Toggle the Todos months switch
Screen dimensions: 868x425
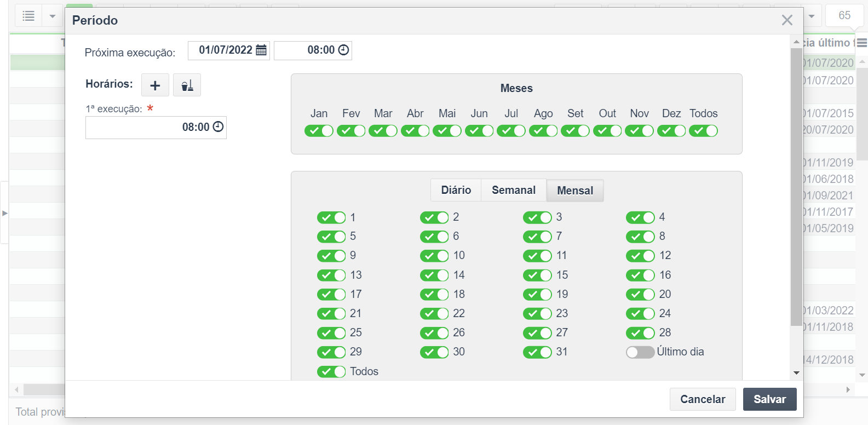tap(703, 131)
